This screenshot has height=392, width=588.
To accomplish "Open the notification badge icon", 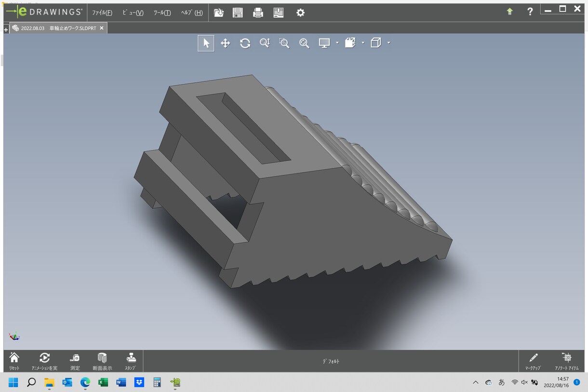I will pos(577,382).
